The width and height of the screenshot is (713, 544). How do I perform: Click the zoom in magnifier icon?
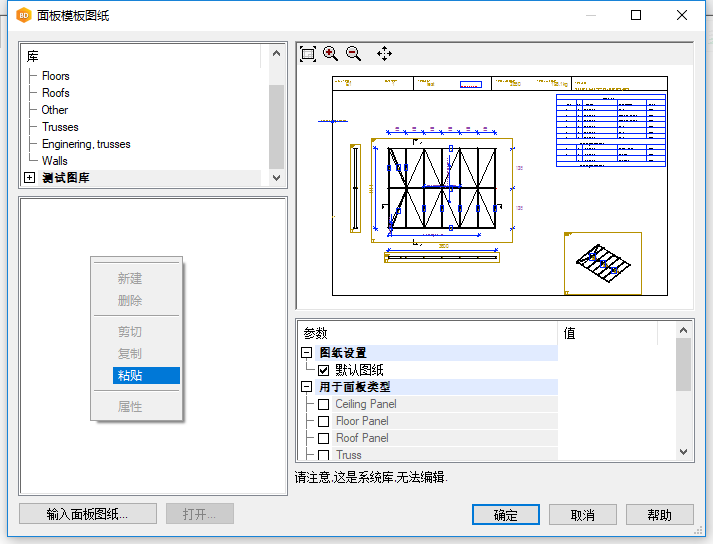pyautogui.click(x=330, y=54)
